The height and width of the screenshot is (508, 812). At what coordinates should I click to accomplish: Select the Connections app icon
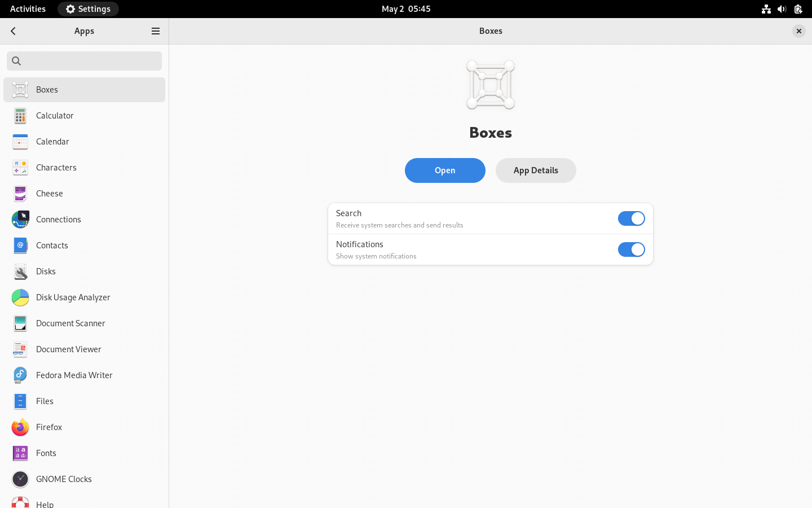(x=20, y=220)
